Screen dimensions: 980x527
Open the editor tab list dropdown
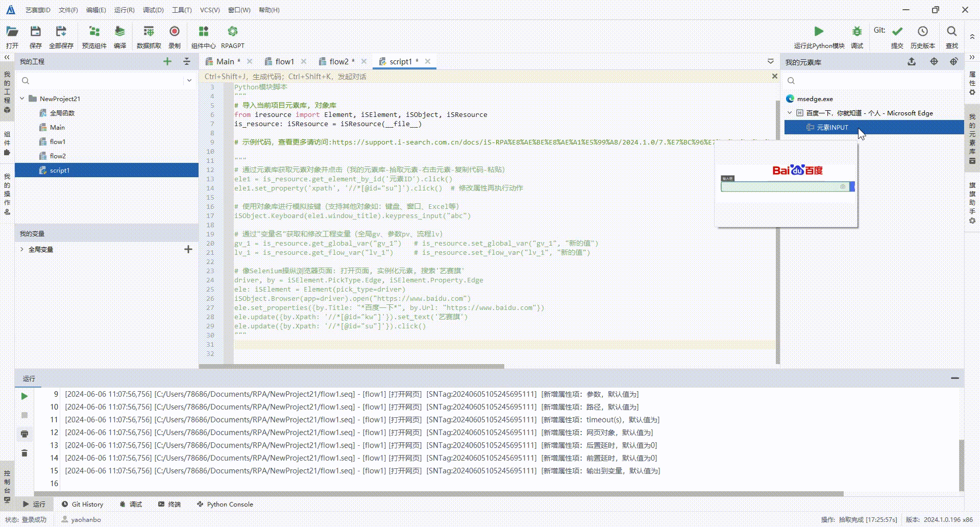tap(770, 61)
